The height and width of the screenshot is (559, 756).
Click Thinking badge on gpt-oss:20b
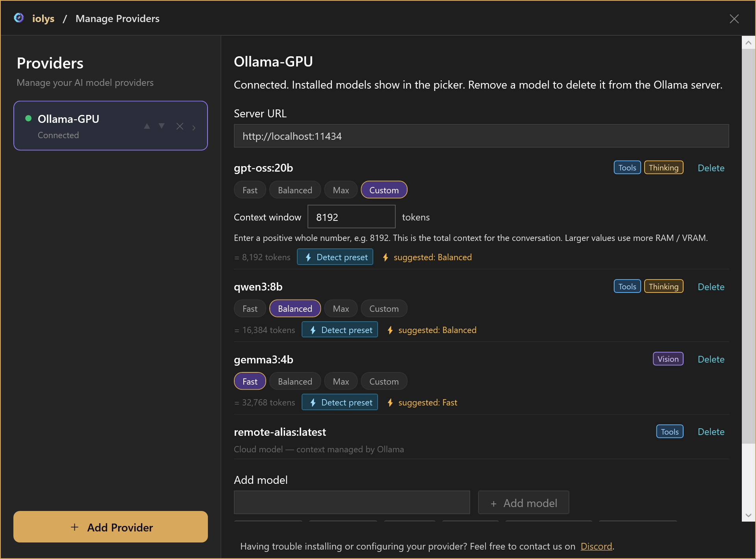(663, 168)
